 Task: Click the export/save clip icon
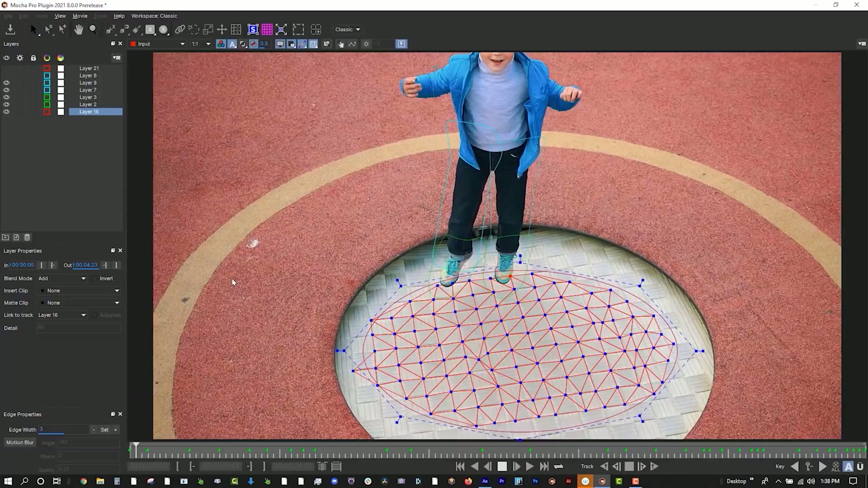(x=10, y=29)
